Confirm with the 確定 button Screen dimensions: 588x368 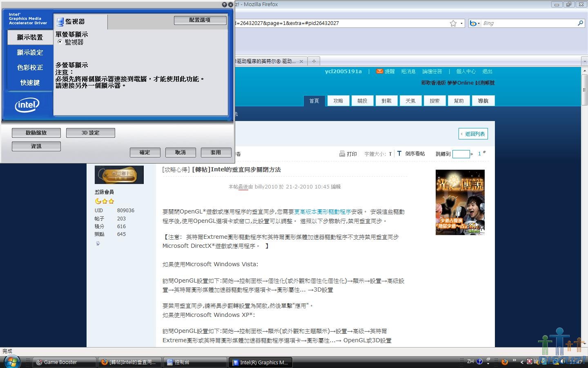tap(145, 153)
